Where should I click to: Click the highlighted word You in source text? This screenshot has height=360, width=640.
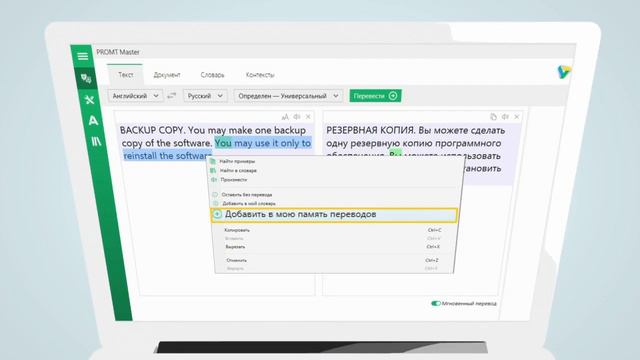[223, 143]
